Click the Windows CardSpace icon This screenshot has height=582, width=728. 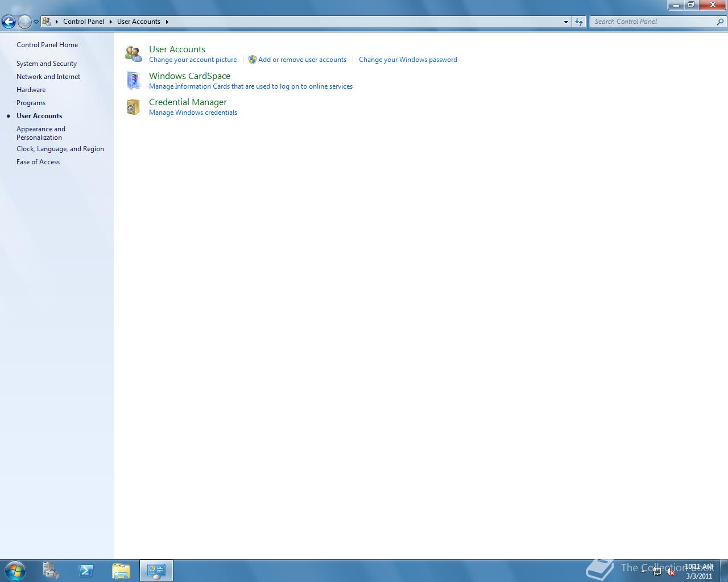[x=134, y=81]
